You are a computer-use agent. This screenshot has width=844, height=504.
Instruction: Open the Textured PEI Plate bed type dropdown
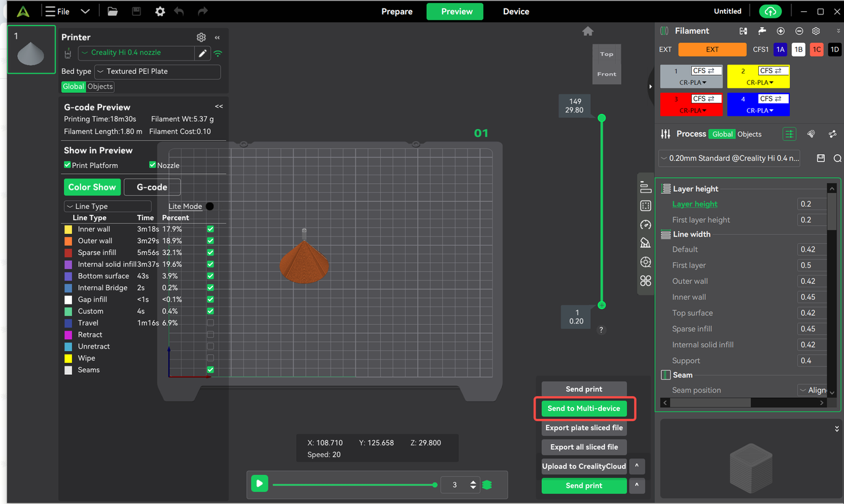click(158, 71)
